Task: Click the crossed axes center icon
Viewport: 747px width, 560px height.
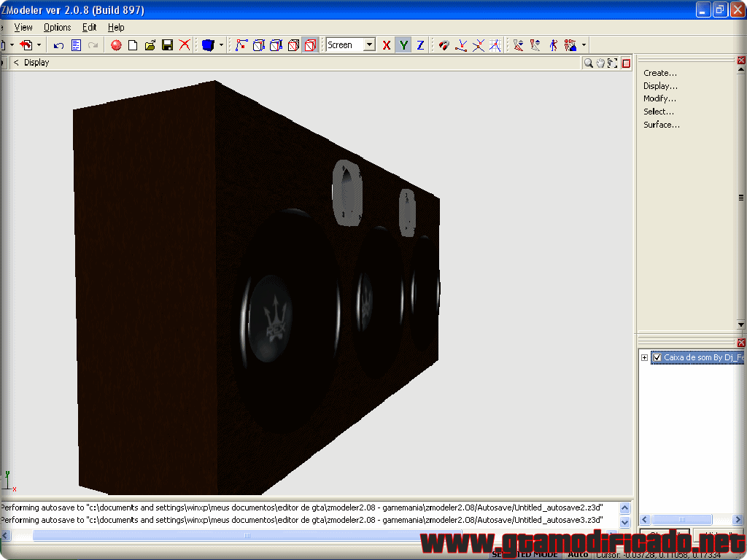Action: [x=479, y=45]
